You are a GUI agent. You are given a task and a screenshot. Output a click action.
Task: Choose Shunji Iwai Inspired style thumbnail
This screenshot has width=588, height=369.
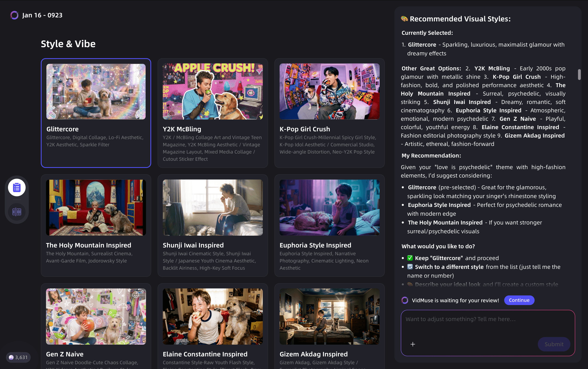[x=213, y=208]
